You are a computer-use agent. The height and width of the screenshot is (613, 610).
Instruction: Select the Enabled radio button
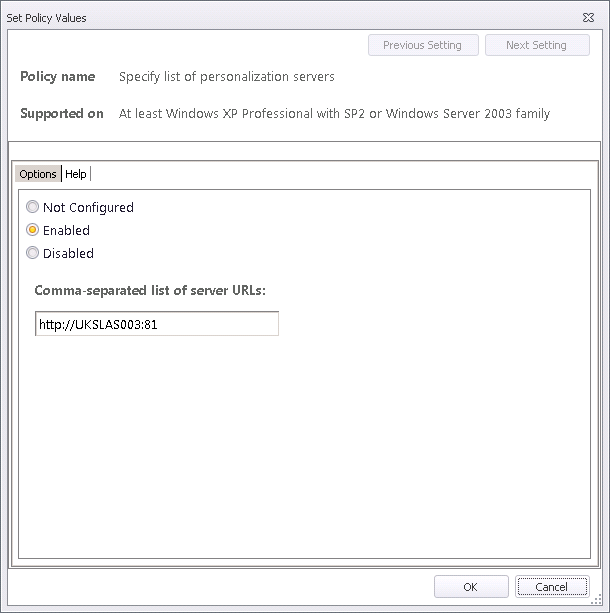(32, 229)
